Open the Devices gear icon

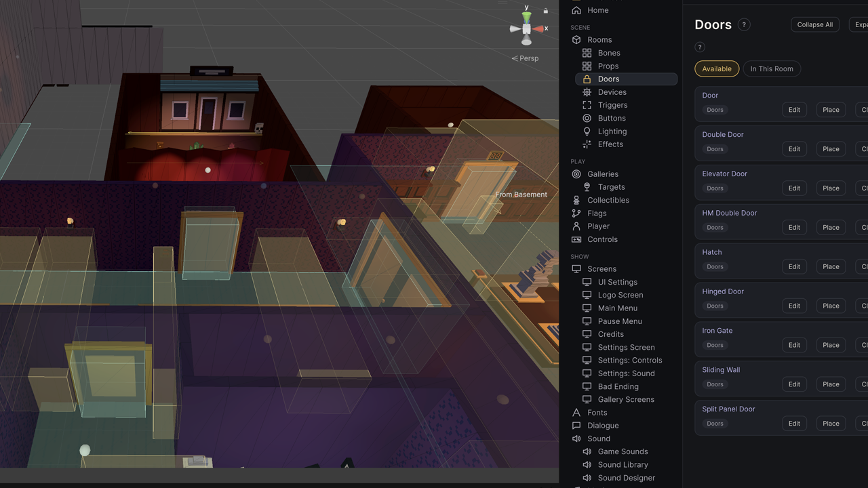tap(587, 92)
